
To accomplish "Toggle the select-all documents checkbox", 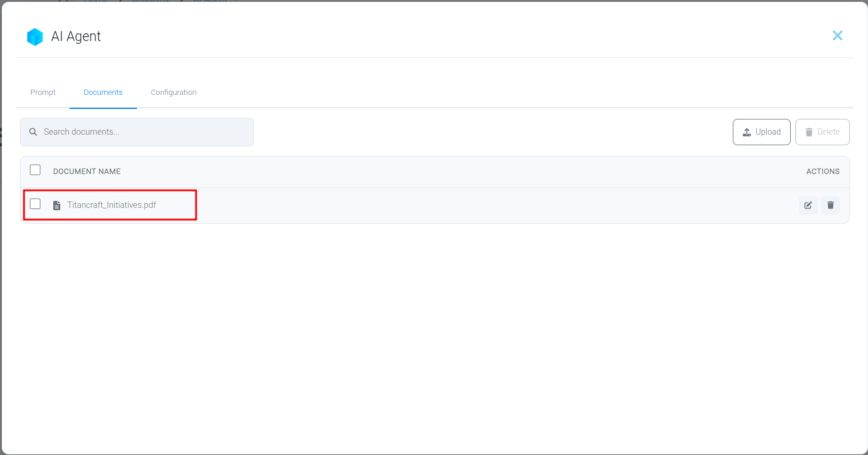I will (x=35, y=170).
